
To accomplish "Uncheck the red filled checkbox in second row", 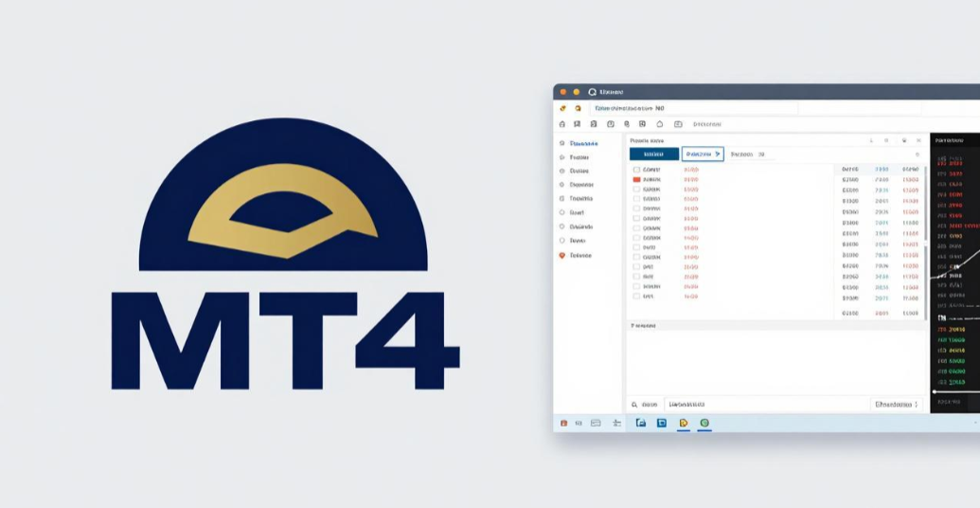I will 636,179.
